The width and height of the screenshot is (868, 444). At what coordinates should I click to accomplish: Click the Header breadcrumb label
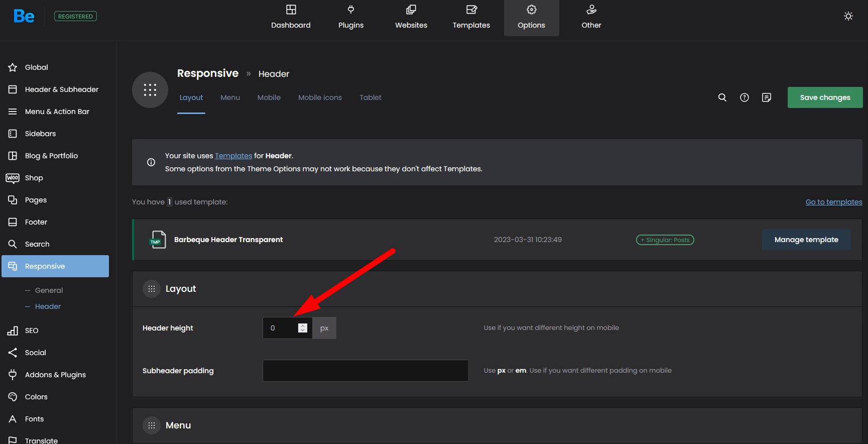(x=274, y=74)
